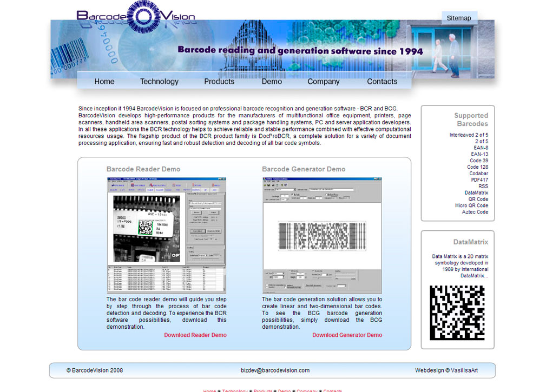Click the Home link in bottom footer
The image size is (546, 392).
(x=209, y=390)
